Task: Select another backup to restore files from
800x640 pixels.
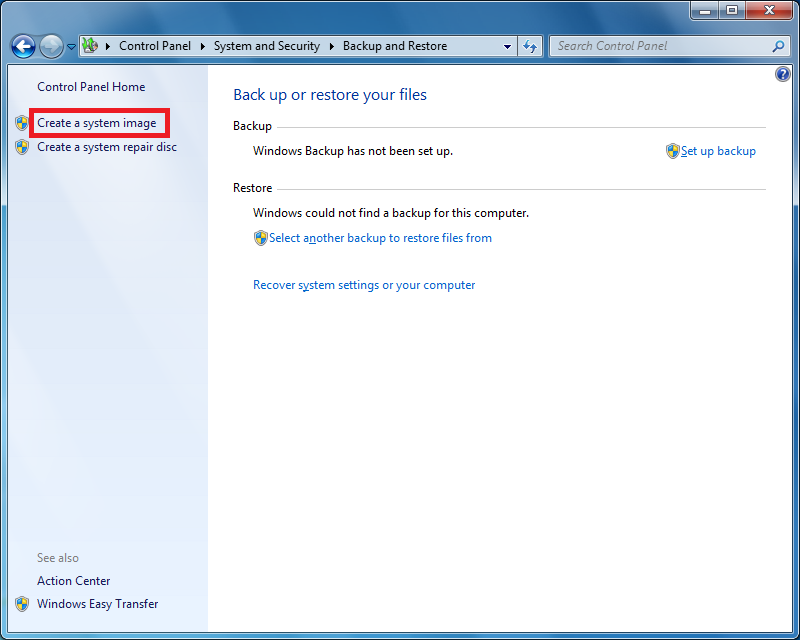Action: [x=380, y=238]
